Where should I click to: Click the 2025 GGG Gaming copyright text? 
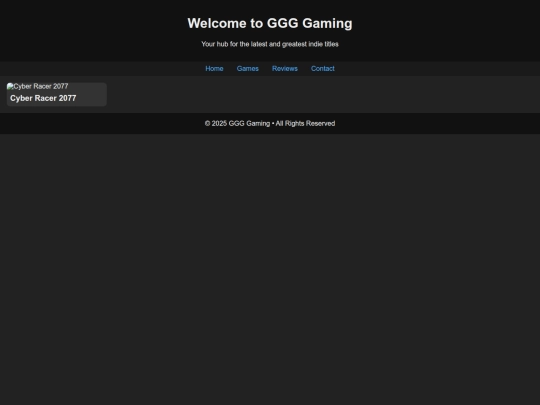pyautogui.click(x=270, y=123)
